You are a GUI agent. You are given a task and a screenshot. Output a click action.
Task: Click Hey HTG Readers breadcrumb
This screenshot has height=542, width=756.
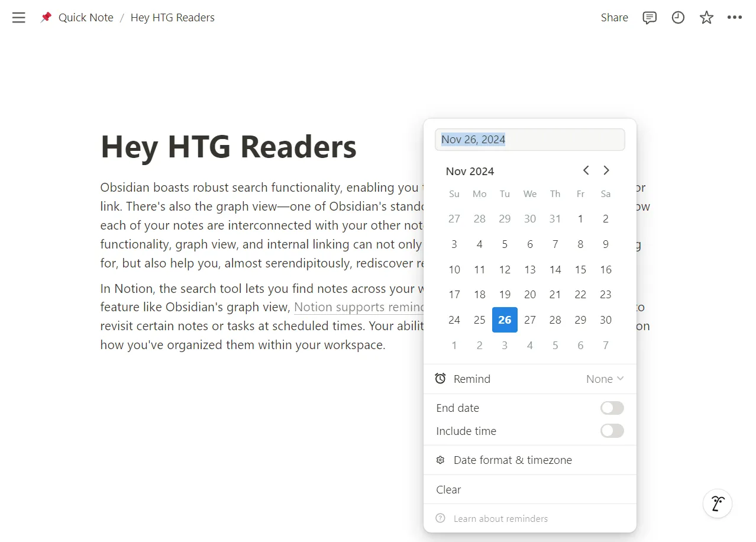pyautogui.click(x=173, y=18)
